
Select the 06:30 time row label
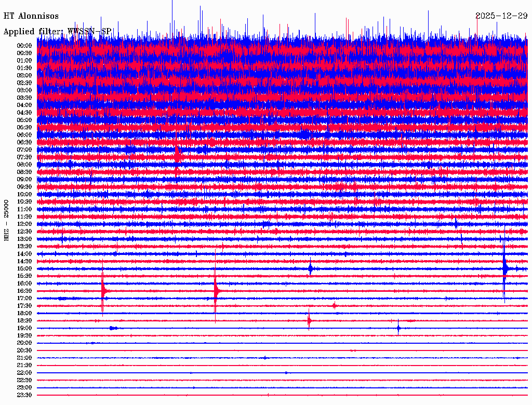click(x=24, y=142)
